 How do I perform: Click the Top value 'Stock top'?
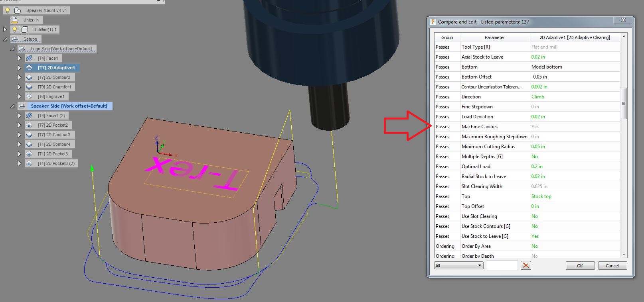(x=541, y=196)
